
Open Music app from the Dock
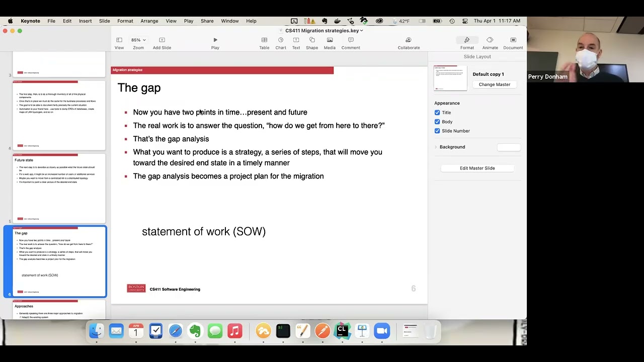click(x=235, y=331)
